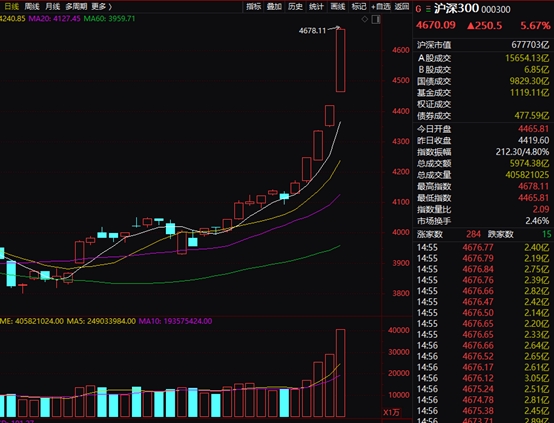The width and height of the screenshot is (554, 423).
Task: Click the 债券成交 477.59亿 row
Action: pyautogui.click(x=483, y=116)
